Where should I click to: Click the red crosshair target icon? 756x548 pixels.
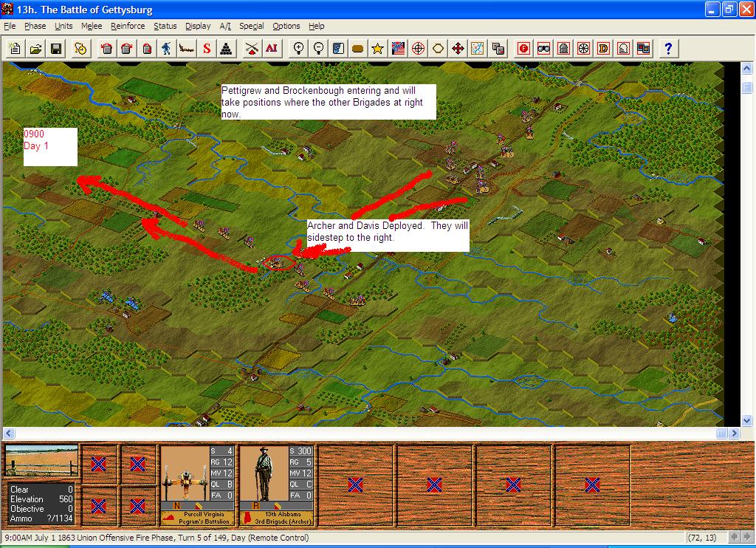418,48
